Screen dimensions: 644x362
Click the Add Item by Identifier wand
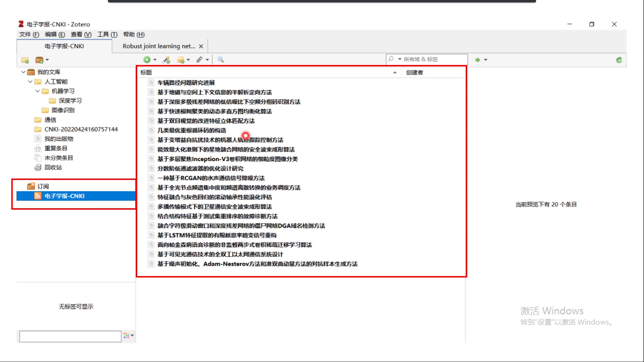[166, 60]
